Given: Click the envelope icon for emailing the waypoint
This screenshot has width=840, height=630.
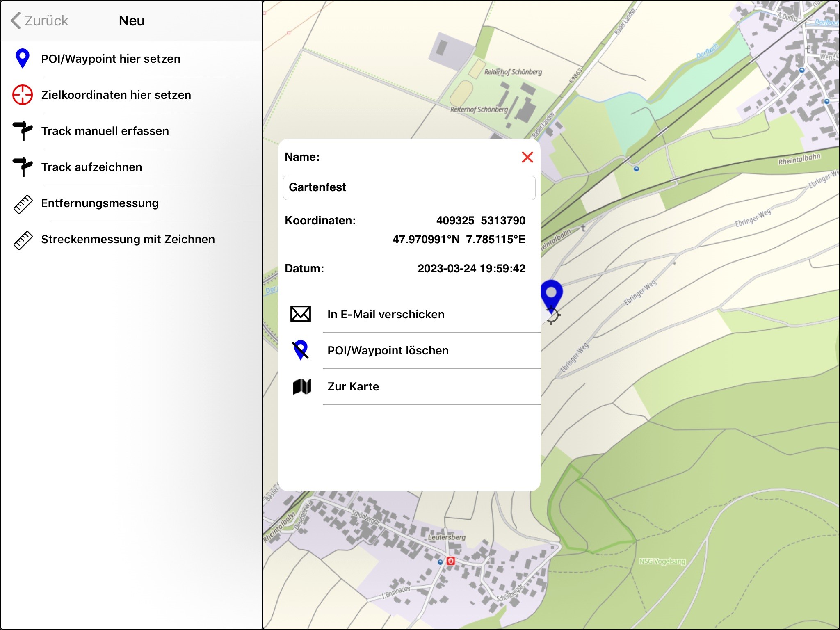Looking at the screenshot, I should [300, 314].
